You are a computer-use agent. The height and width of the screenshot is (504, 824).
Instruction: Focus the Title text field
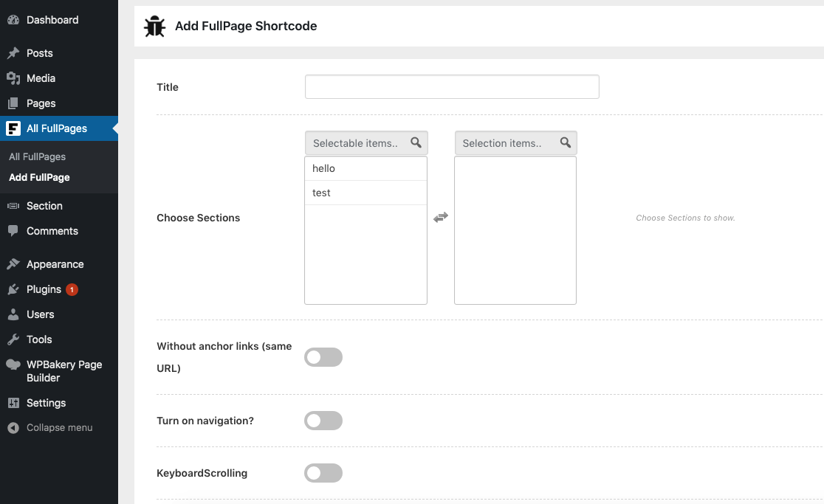pyautogui.click(x=452, y=86)
